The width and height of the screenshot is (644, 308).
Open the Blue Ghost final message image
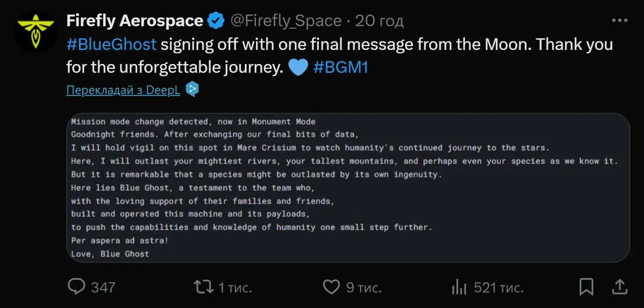(x=348, y=188)
